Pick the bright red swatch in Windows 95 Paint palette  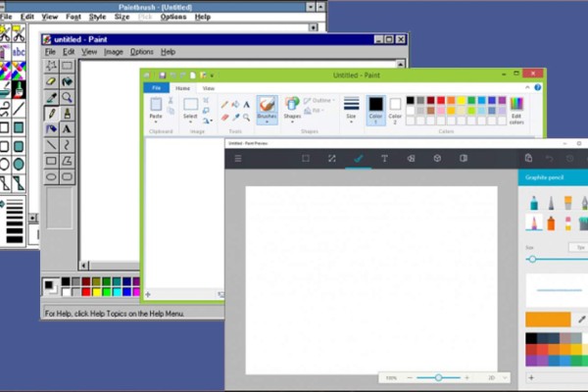(86, 291)
